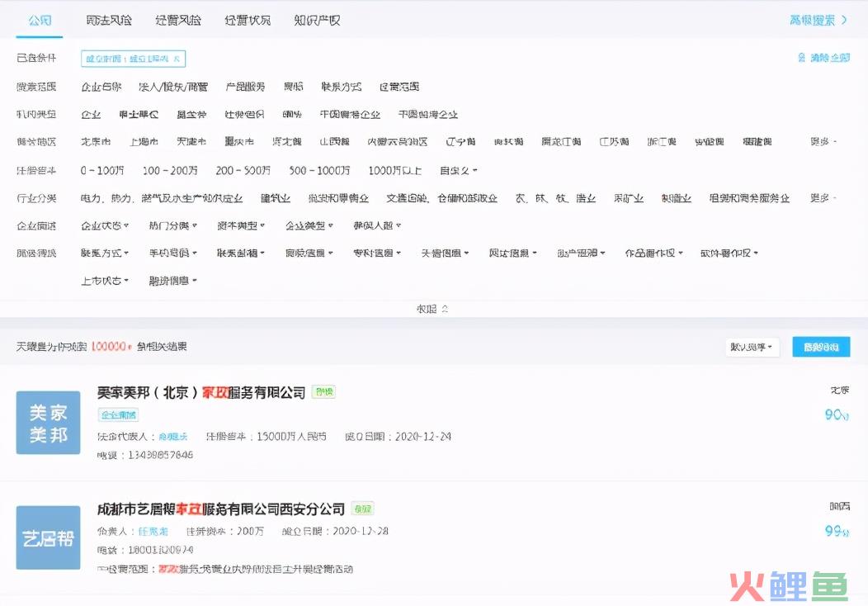868x606 pixels.
Task: Switch to the 知识产权 tab
Action: click(317, 21)
